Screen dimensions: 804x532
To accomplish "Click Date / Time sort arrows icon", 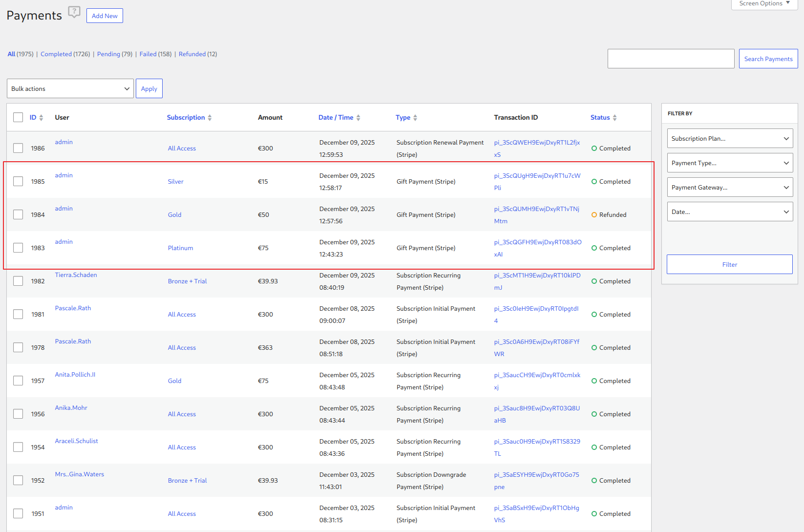I will (358, 118).
